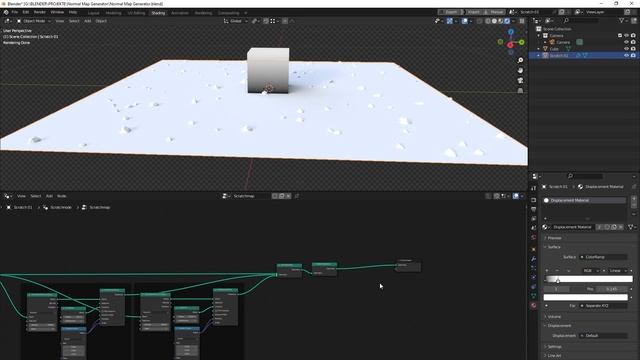Click the white color stop swatch
The image size is (640, 360).
coord(585,298)
